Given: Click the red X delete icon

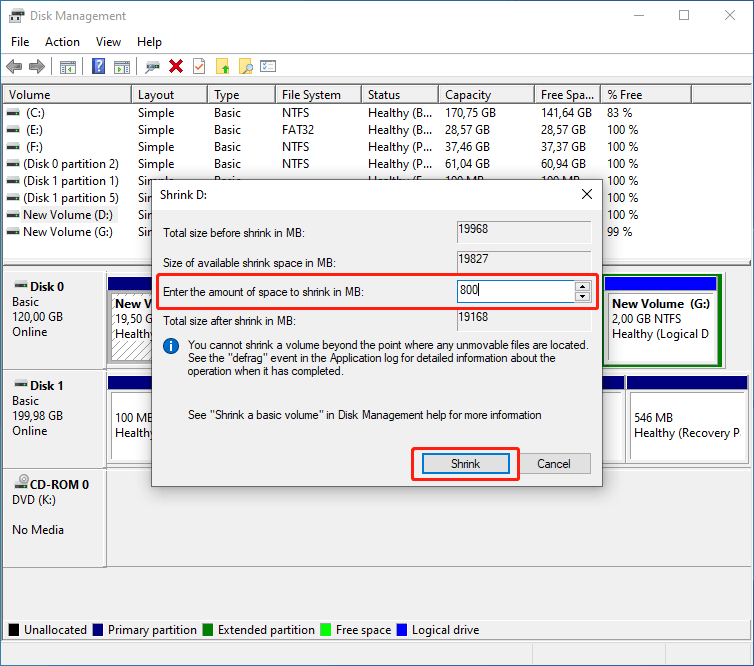Looking at the screenshot, I should click(176, 66).
